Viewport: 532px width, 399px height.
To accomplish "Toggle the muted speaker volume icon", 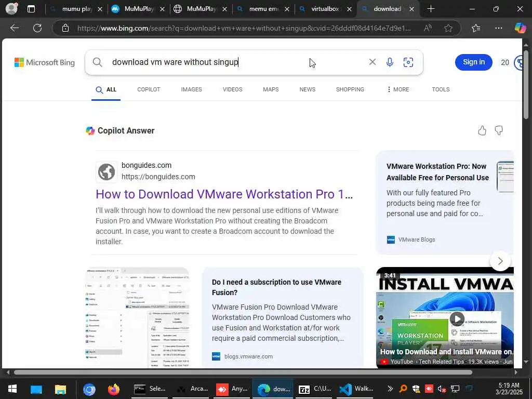I will 442,389.
